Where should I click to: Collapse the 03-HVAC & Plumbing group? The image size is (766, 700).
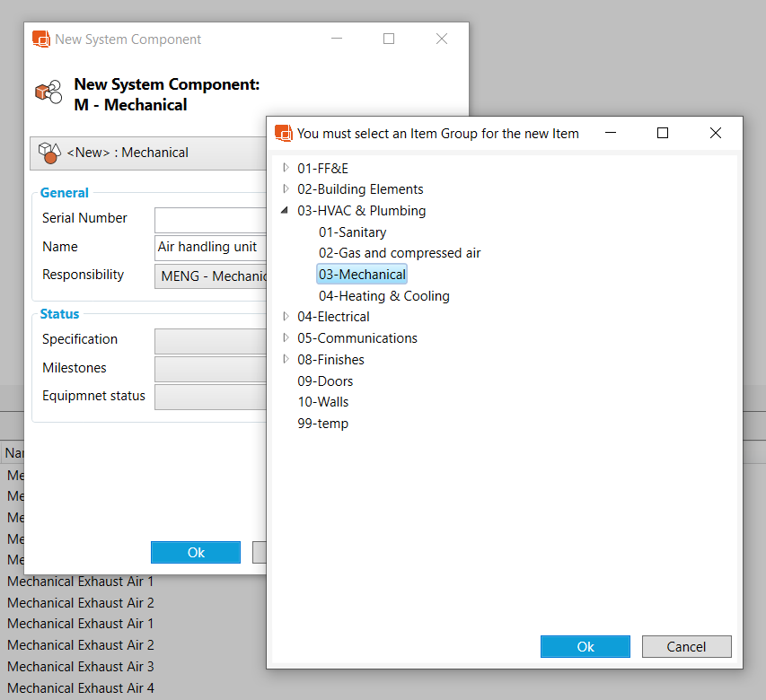pos(286,211)
